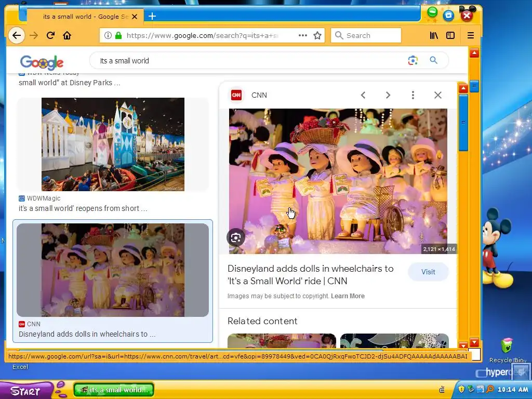Close the 'its a small world' tab
Screen dimensions: 532x399
[x=135, y=16]
